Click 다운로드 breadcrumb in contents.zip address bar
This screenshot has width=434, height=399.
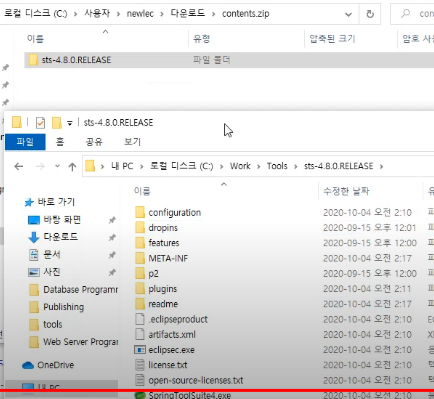188,13
